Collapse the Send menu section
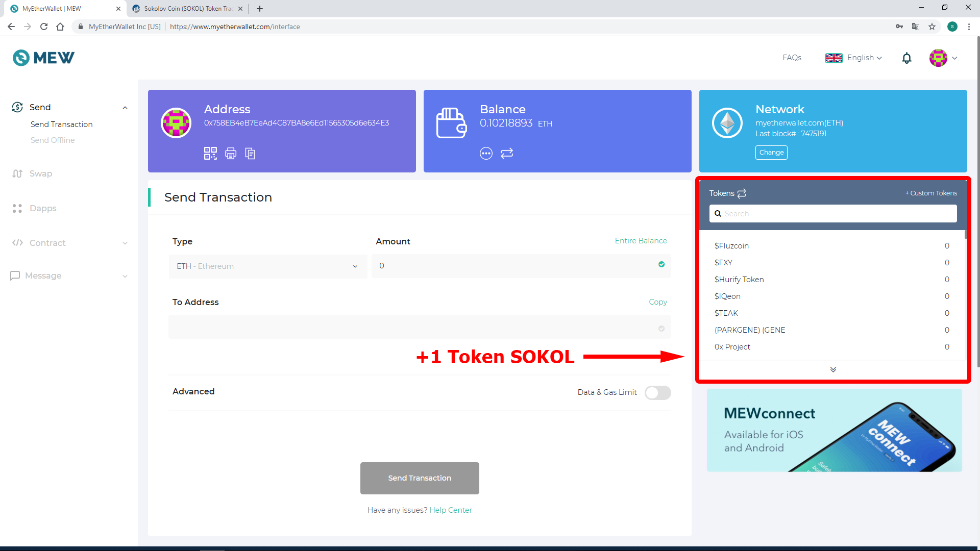Image resolution: width=980 pixels, height=551 pixels. click(x=125, y=108)
